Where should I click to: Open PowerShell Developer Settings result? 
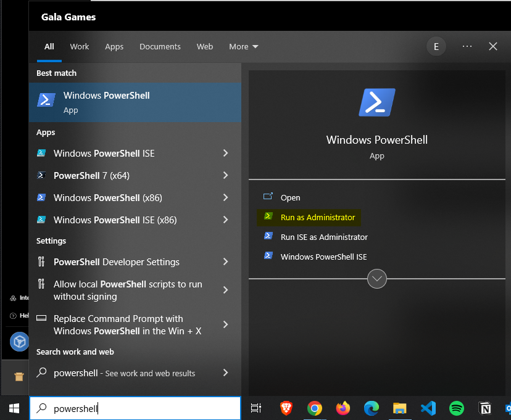135,261
